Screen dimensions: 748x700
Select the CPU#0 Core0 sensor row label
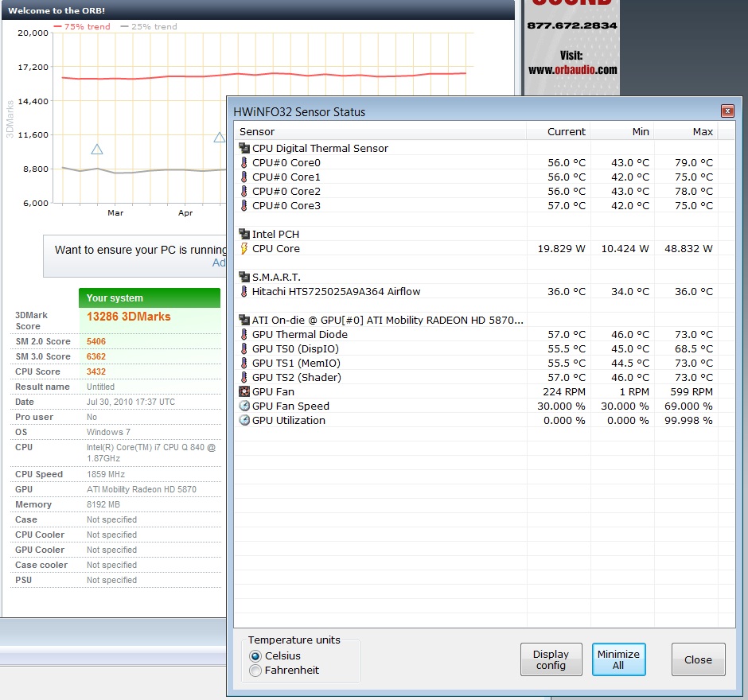286,162
